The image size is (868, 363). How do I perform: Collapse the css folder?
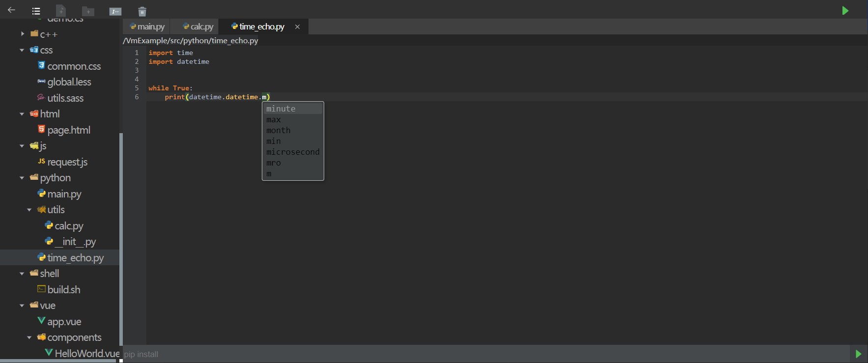(22, 50)
